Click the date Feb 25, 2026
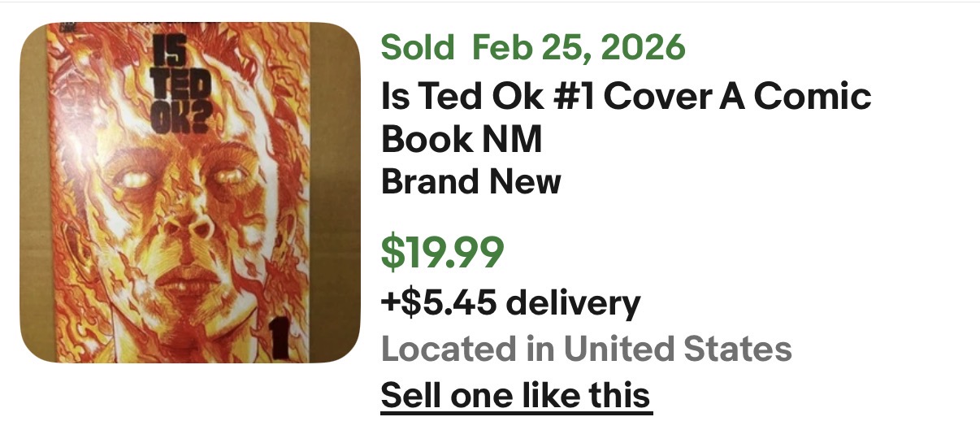Screen dimensions: 980x443 point(579,48)
